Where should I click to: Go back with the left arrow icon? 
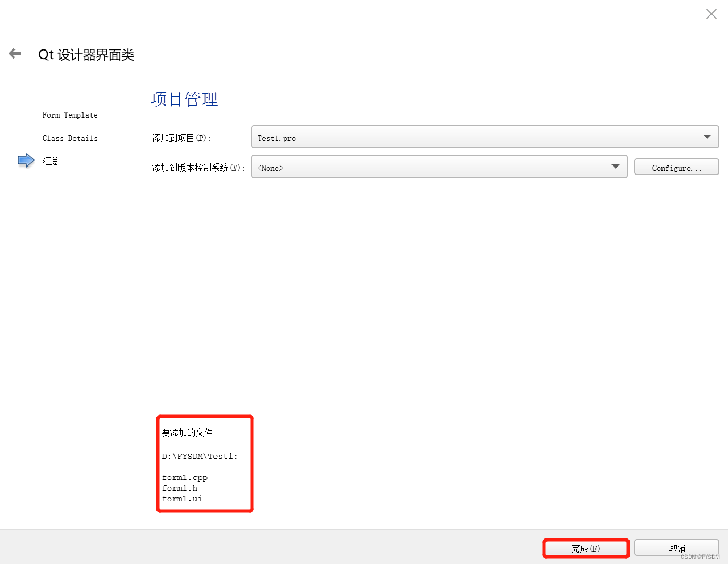(x=15, y=53)
